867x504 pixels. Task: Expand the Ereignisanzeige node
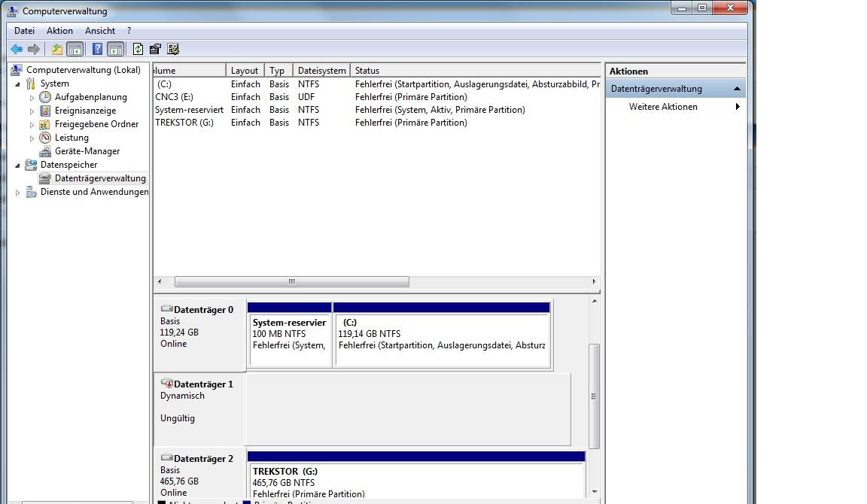pos(32,111)
